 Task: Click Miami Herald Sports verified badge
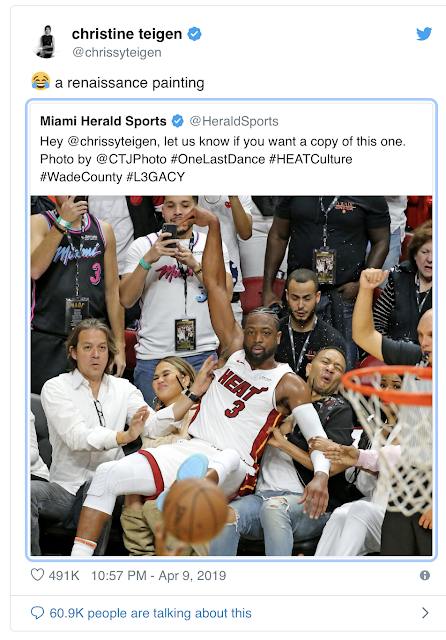[178, 121]
